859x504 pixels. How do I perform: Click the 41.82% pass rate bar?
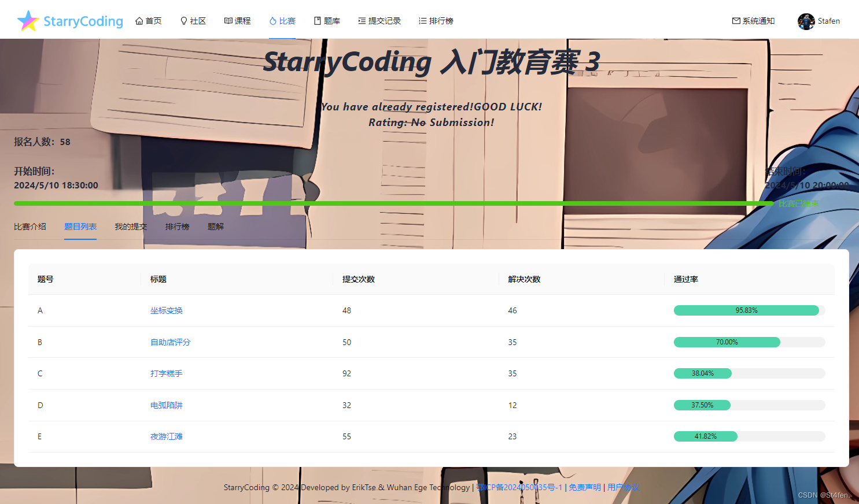750,436
